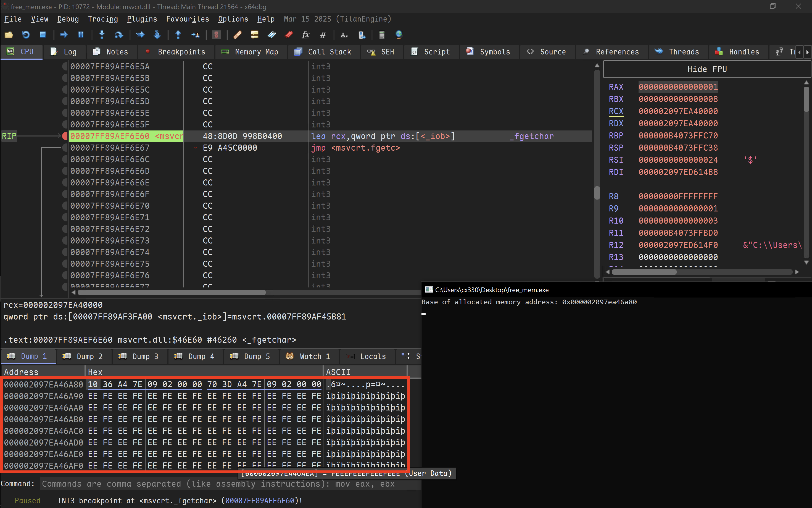Click the trace into dotted right arrow icon
This screenshot has height=508, width=812.
[x=140, y=35]
